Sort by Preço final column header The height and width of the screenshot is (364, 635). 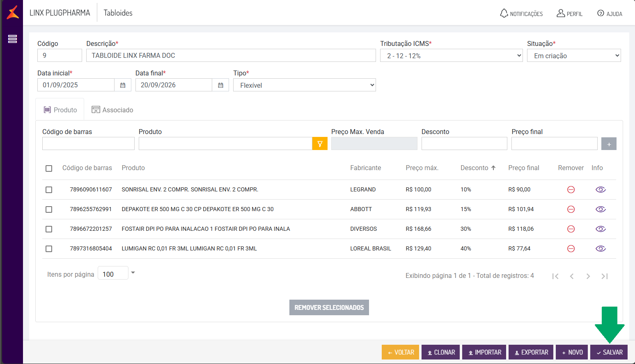524,168
